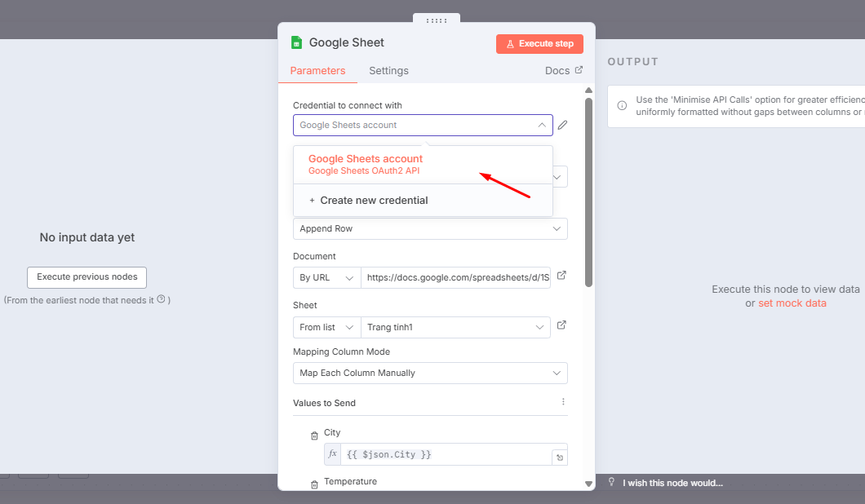Open Docs external link icon
Viewport: 865px width, 504px height.
click(579, 70)
